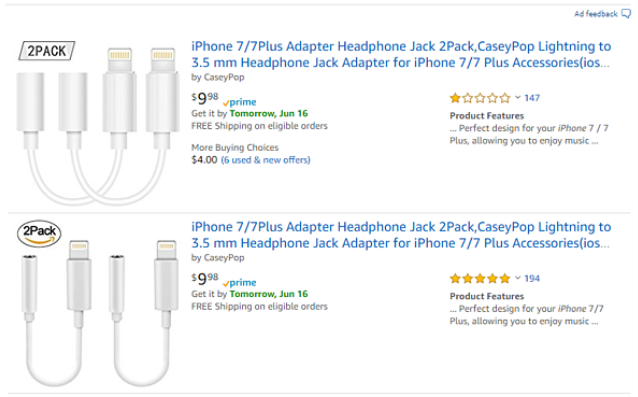This screenshot has height=397, width=638.
Task: Open the first iPhone 7/7Plus Adapter title link
Action: point(401,55)
